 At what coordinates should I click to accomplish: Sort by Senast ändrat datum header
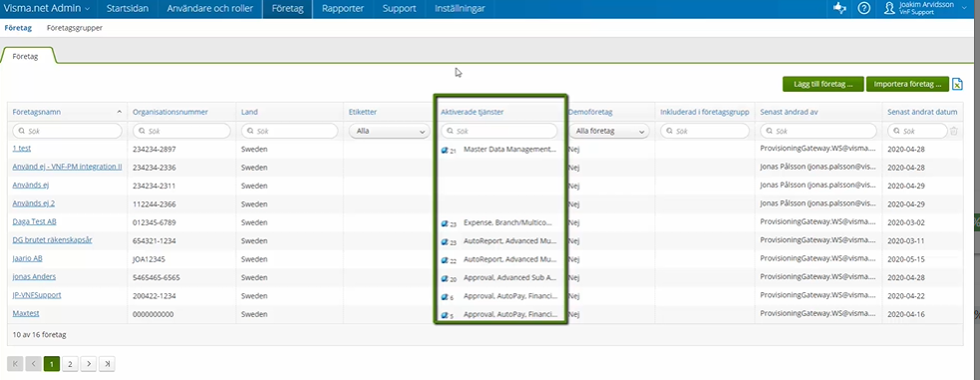(923, 112)
